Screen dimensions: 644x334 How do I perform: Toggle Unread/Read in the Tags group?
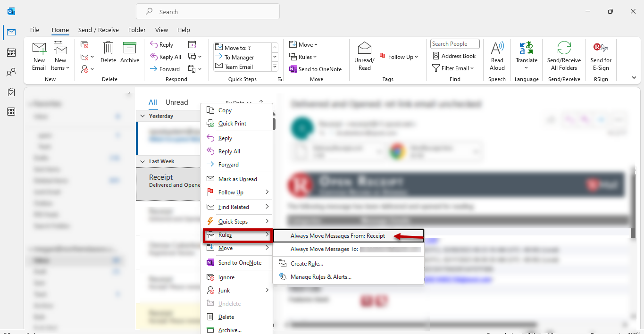pyautogui.click(x=364, y=56)
